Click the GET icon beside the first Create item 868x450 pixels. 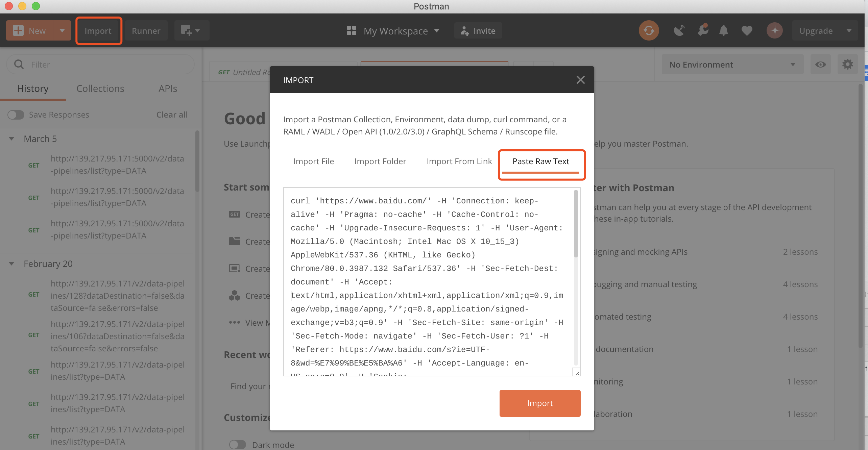point(234,214)
